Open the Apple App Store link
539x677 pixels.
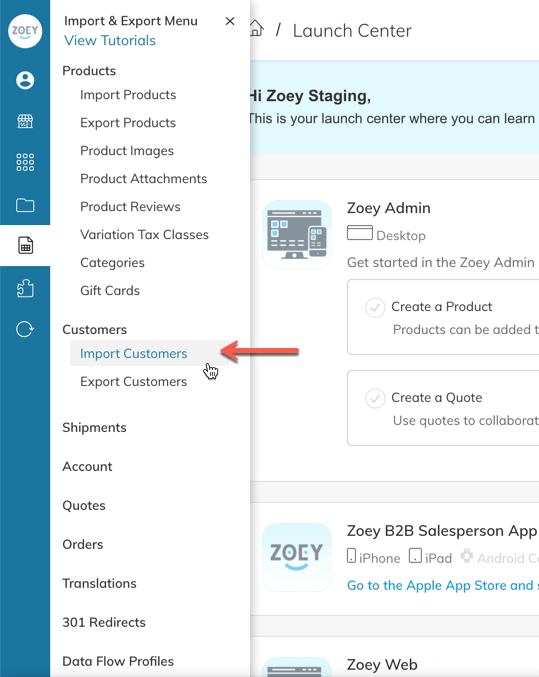pos(443,585)
